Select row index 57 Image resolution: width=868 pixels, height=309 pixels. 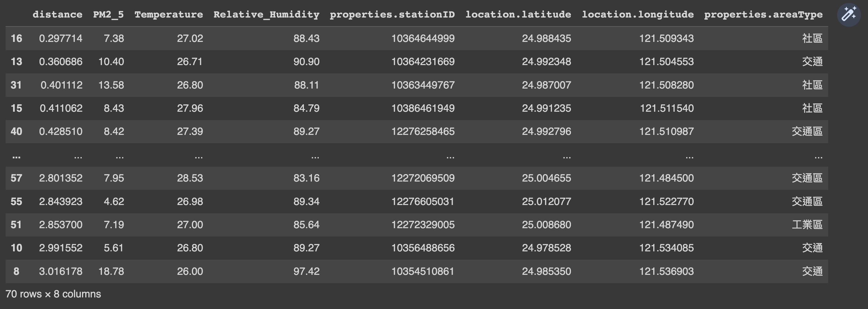point(16,178)
